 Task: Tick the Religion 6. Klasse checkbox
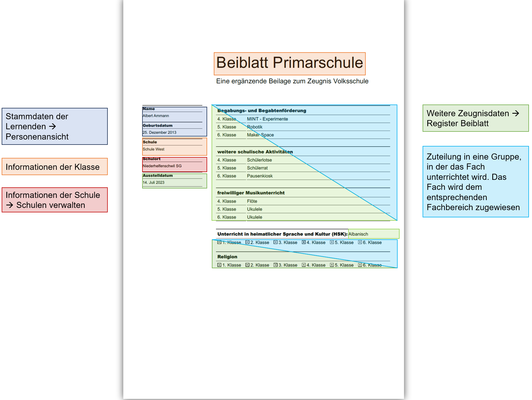(x=360, y=265)
